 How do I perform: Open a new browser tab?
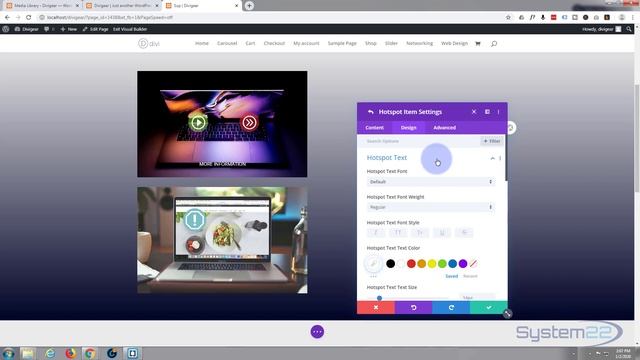pos(249,6)
